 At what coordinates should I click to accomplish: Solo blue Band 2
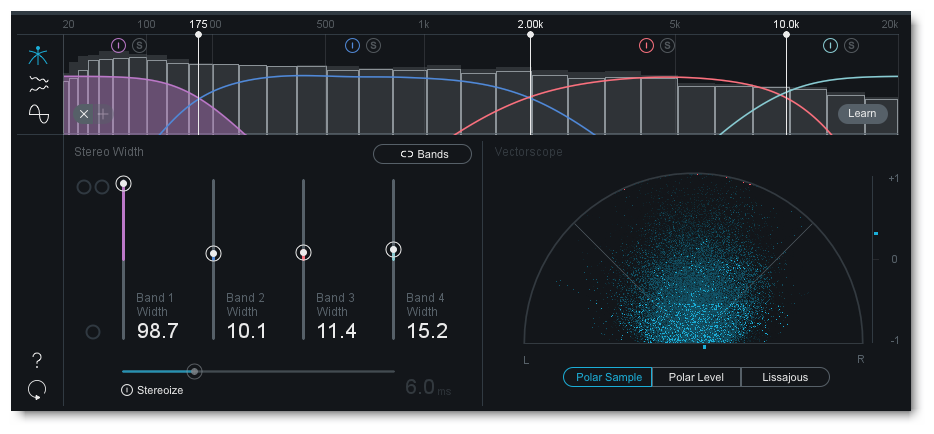[373, 45]
